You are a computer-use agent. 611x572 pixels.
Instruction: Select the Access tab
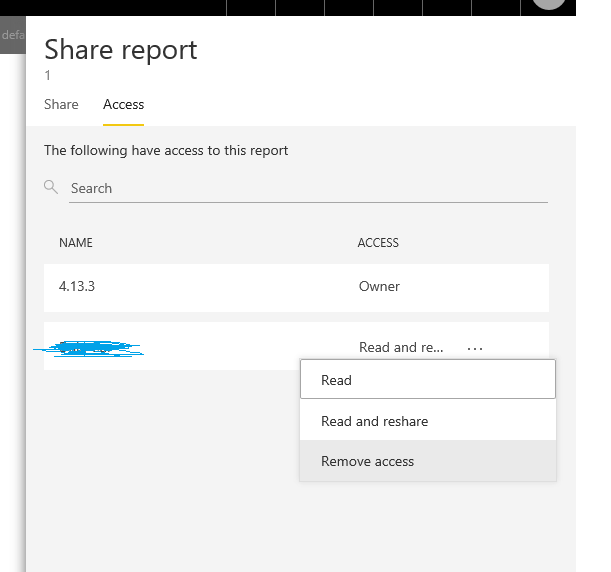point(124,104)
